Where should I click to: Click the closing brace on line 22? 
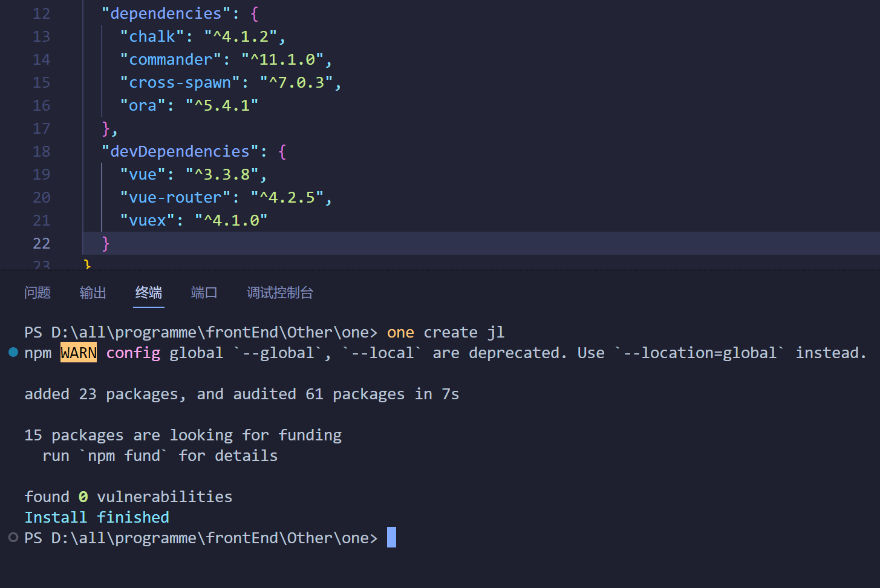point(106,243)
